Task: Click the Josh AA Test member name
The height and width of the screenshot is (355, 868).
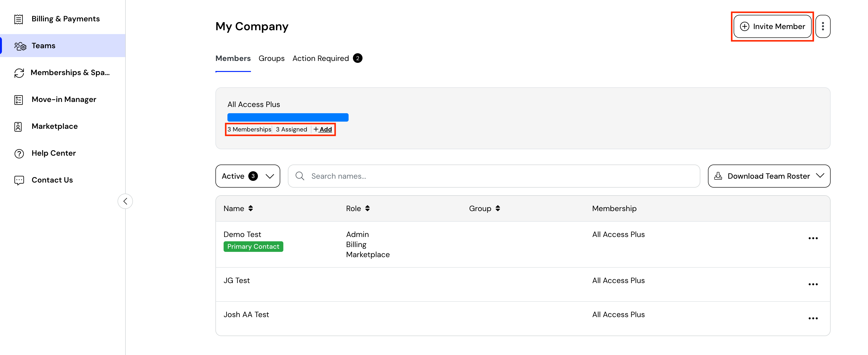Action: click(x=246, y=314)
